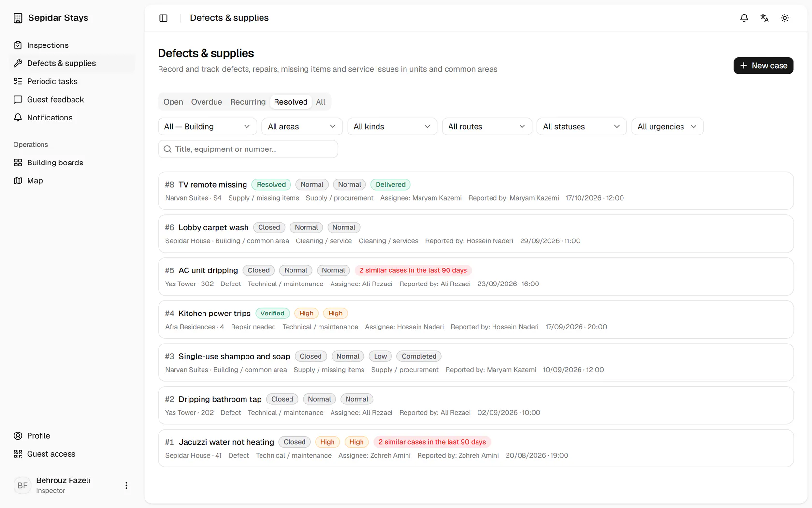Viewport: 812px width, 508px height.
Task: Open case #6 Lobby carpet wash
Action: pos(476,234)
